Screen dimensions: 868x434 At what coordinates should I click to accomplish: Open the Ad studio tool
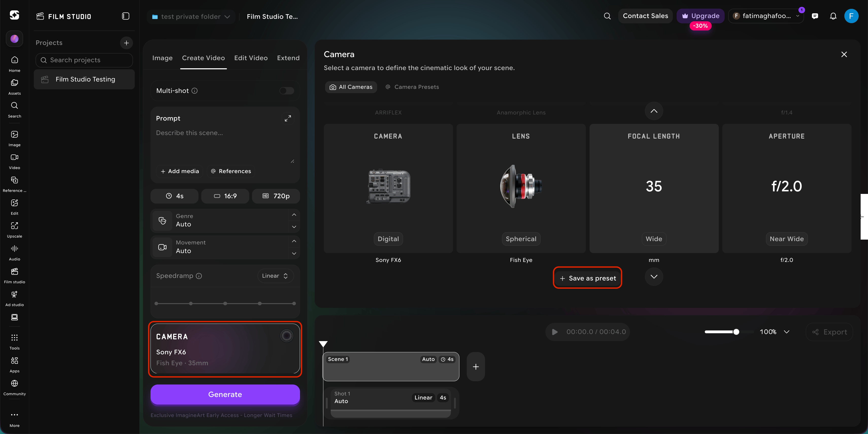coord(14,298)
